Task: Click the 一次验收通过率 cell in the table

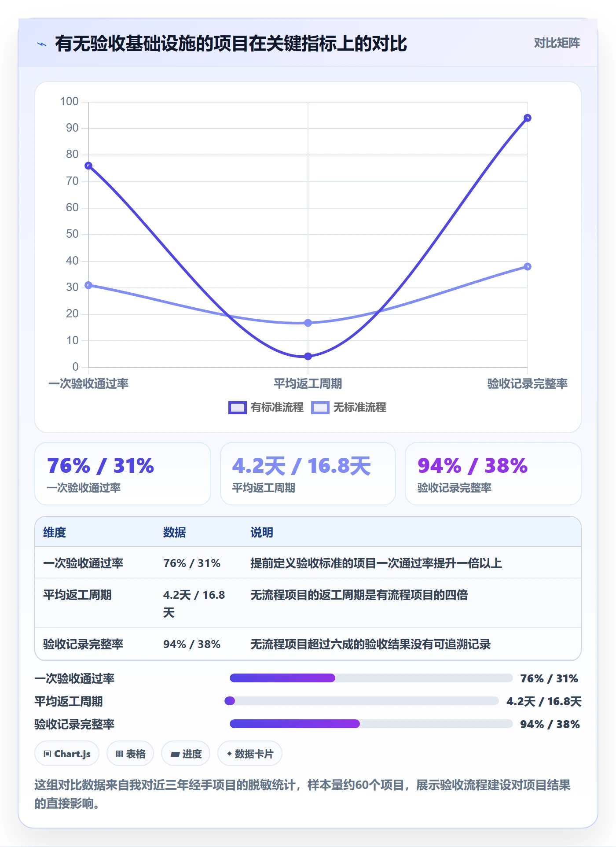Action: pos(83,563)
